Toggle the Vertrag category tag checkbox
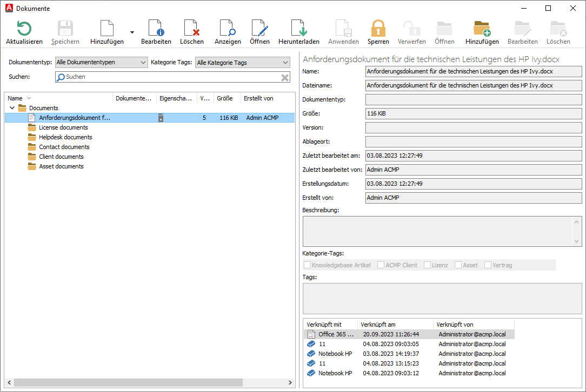Viewport: 586px width, 392px height. pyautogui.click(x=488, y=265)
